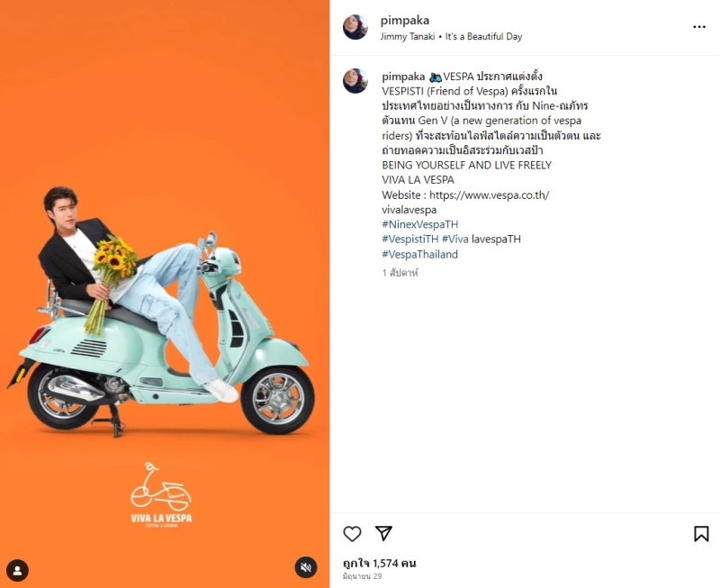Show tagged people via person icon
Screen dimensions: 720x588
pos(17,571)
